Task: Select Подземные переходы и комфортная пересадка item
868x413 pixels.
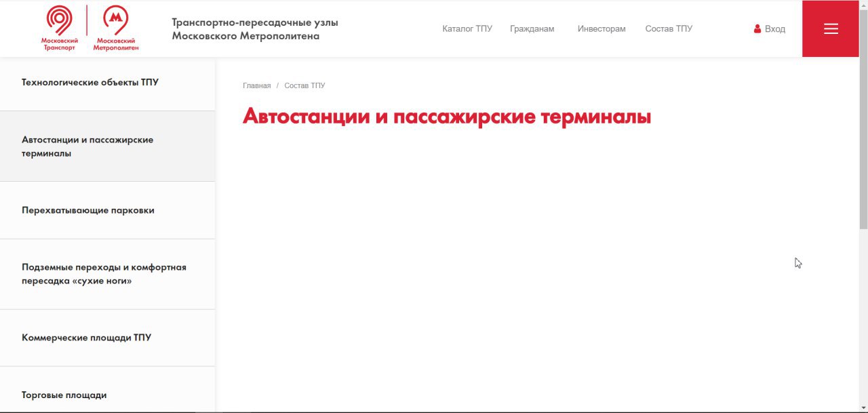Action: tap(107, 274)
